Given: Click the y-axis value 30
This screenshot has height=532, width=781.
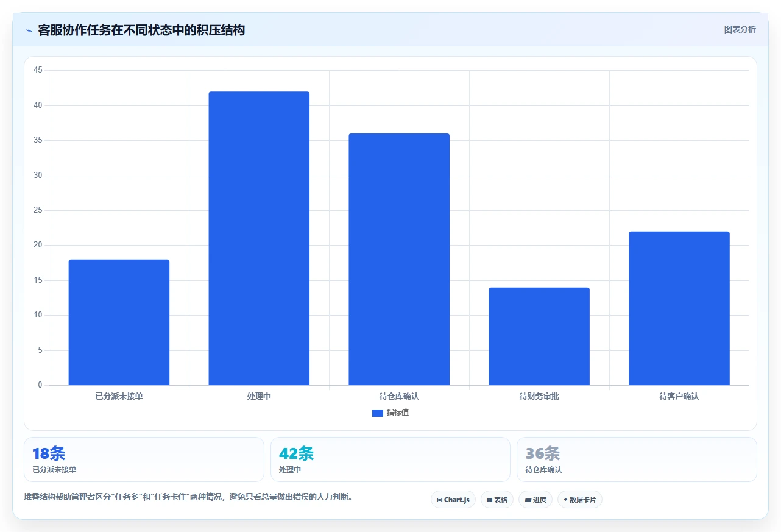Looking at the screenshot, I should tap(38, 176).
